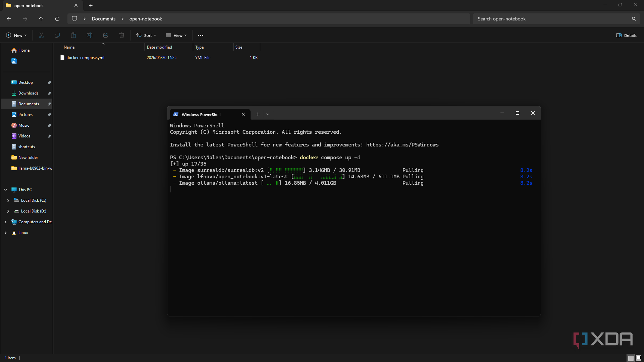
Task: Switch to large thumbnails view icon in status bar
Action: click(x=639, y=358)
